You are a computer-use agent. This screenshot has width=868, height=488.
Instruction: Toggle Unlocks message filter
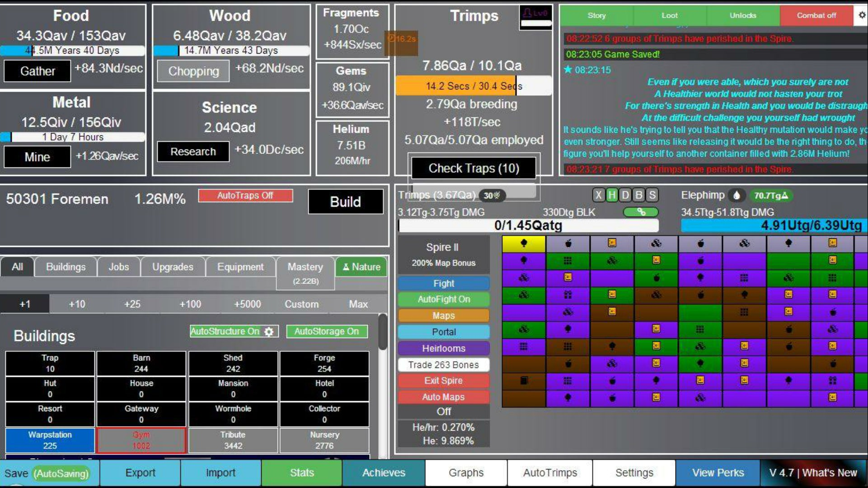[x=743, y=15]
